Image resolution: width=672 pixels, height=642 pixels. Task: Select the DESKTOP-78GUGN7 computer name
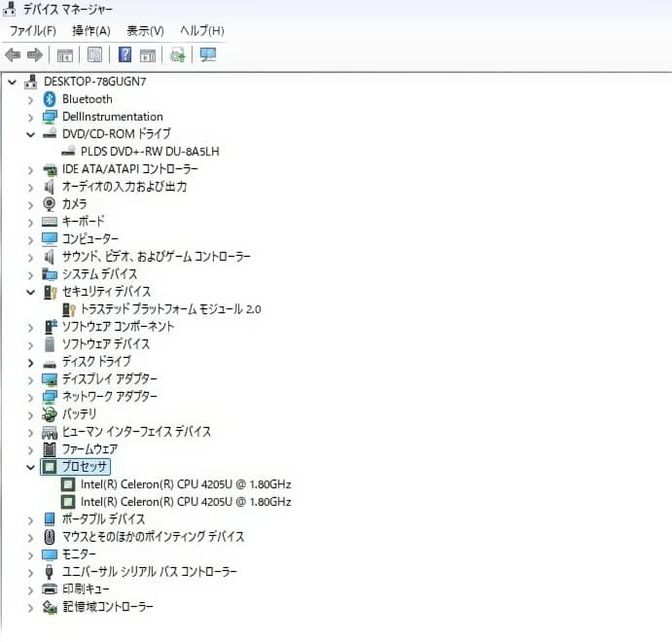[x=95, y=82]
